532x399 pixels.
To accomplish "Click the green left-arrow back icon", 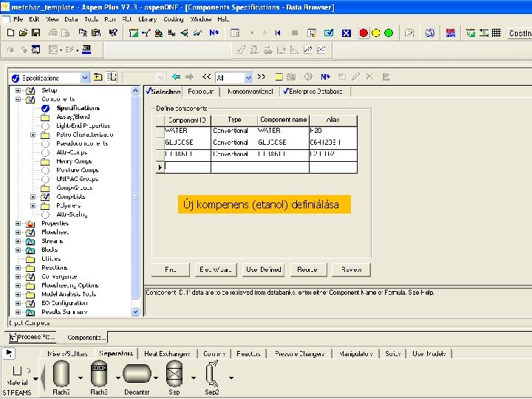I will pos(174,77).
